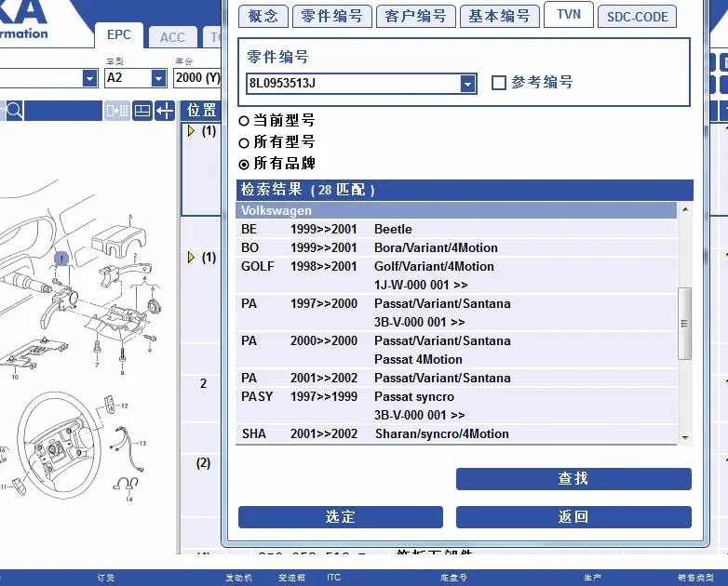Switch to the SDC-CODE tab
728x586 pixels.
tap(637, 17)
